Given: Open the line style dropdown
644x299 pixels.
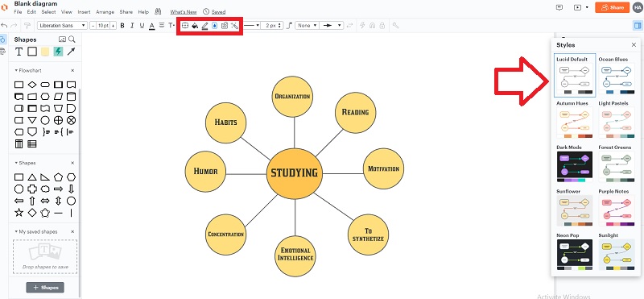Looking at the screenshot, I should 252,26.
